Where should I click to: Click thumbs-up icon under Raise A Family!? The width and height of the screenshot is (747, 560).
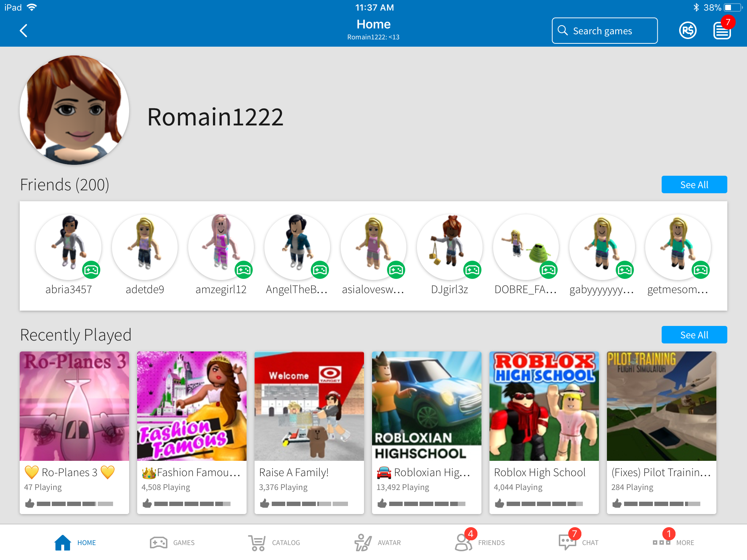264,503
